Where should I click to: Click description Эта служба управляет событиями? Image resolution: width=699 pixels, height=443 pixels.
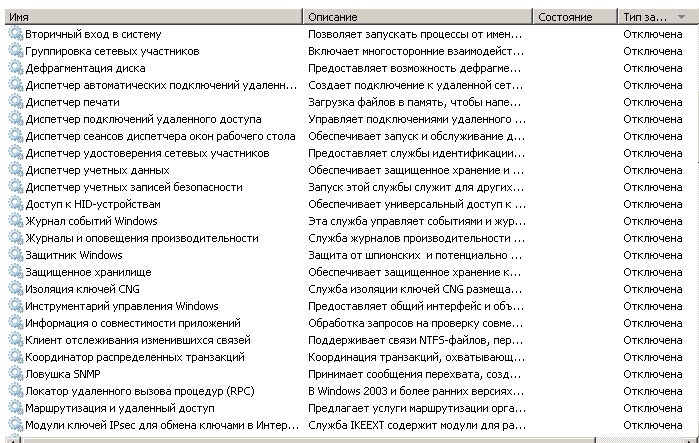coord(417,221)
